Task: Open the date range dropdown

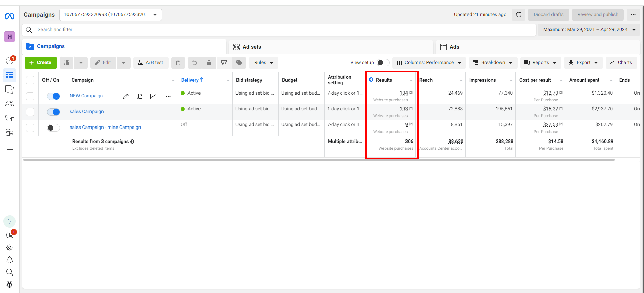Action: pos(589,30)
